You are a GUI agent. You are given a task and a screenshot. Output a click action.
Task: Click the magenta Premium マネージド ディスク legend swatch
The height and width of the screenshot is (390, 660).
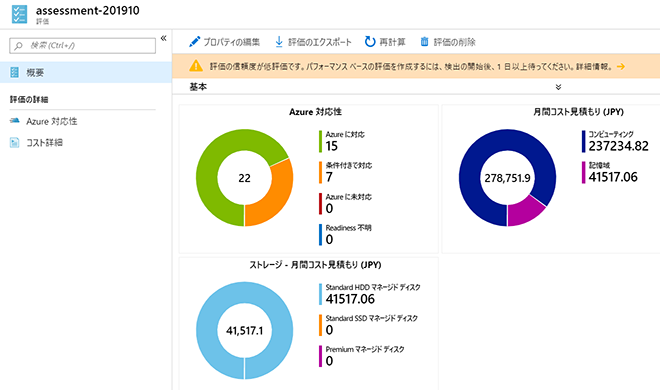[x=320, y=356]
